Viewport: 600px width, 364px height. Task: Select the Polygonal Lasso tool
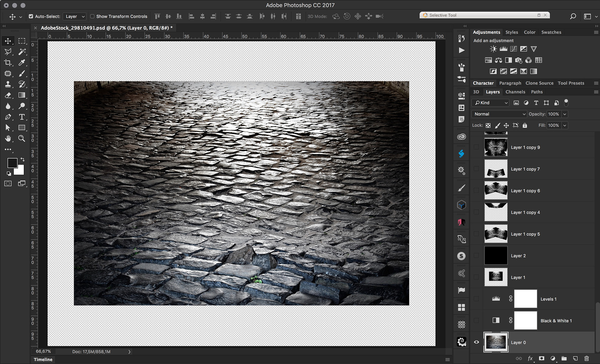(x=8, y=52)
